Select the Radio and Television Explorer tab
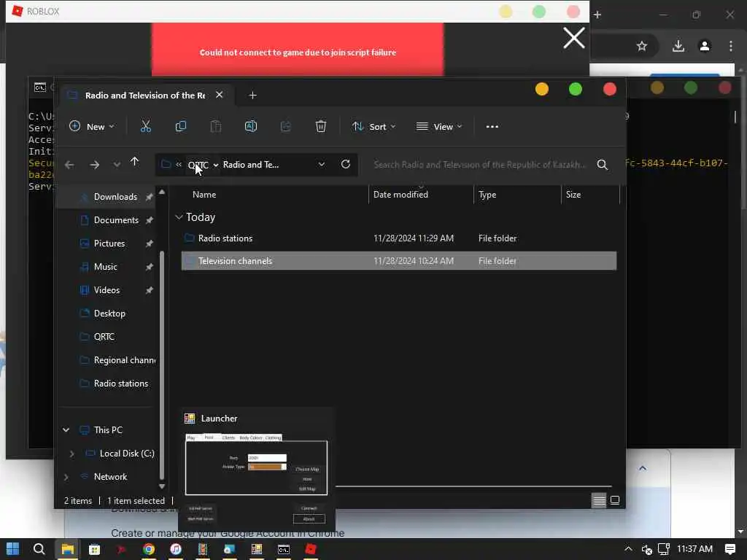The image size is (747, 560). 145,96
